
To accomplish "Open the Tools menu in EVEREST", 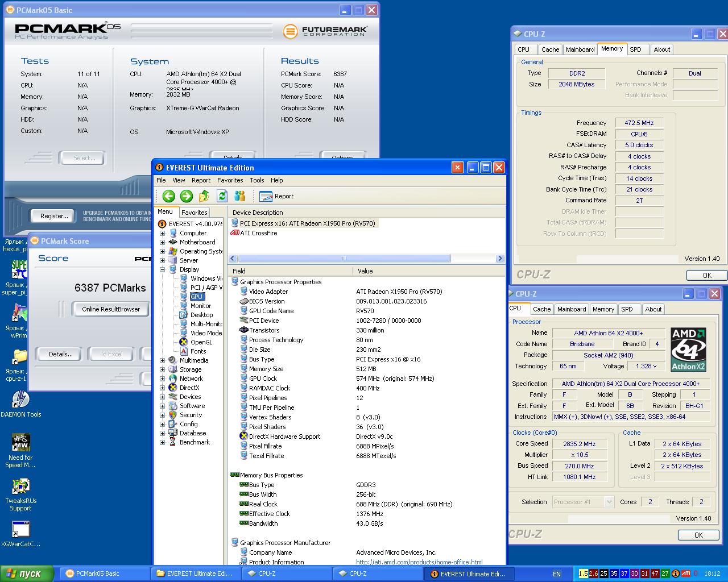I will pos(257,180).
